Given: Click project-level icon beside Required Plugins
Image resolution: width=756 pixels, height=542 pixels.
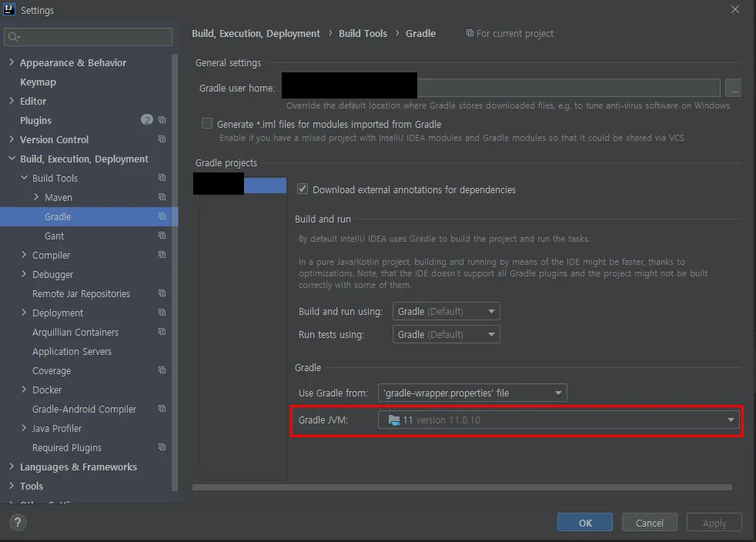Looking at the screenshot, I should coord(162,447).
